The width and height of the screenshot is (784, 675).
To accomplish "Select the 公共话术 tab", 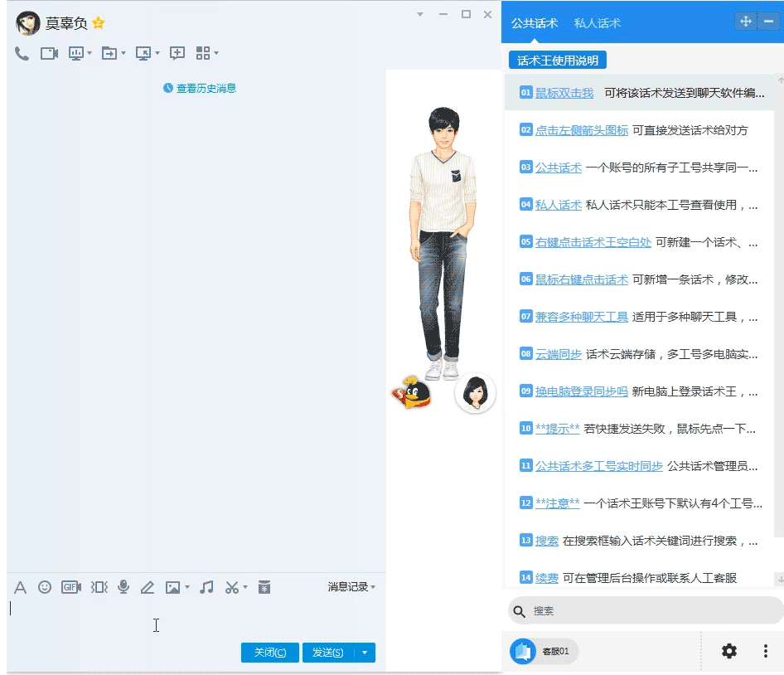I will [x=535, y=23].
